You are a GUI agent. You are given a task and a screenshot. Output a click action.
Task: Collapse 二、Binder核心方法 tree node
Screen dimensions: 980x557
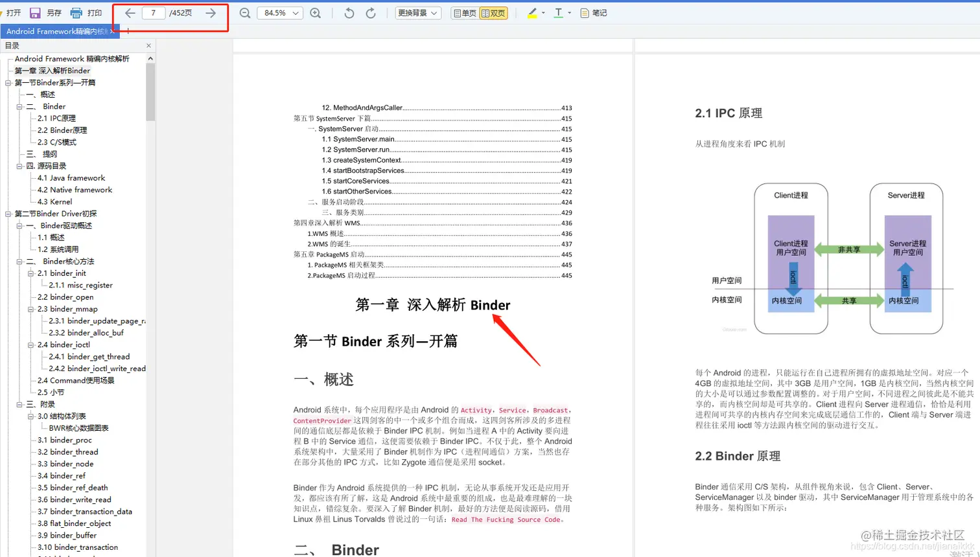(x=19, y=262)
